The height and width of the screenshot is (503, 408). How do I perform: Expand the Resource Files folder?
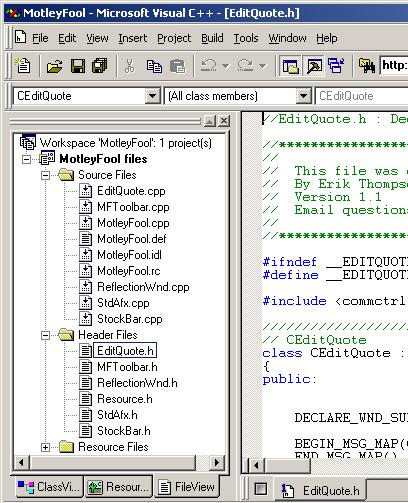pyautogui.click(x=45, y=447)
